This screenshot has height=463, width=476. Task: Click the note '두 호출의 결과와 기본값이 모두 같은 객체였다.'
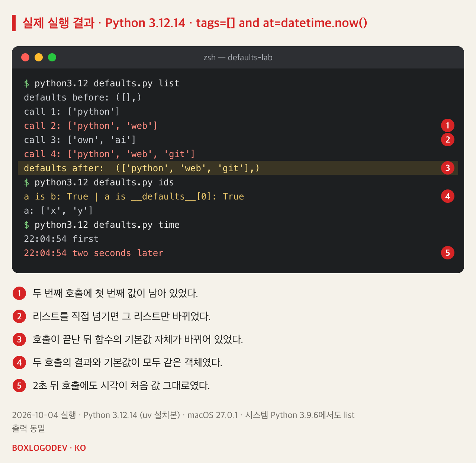[128, 363]
